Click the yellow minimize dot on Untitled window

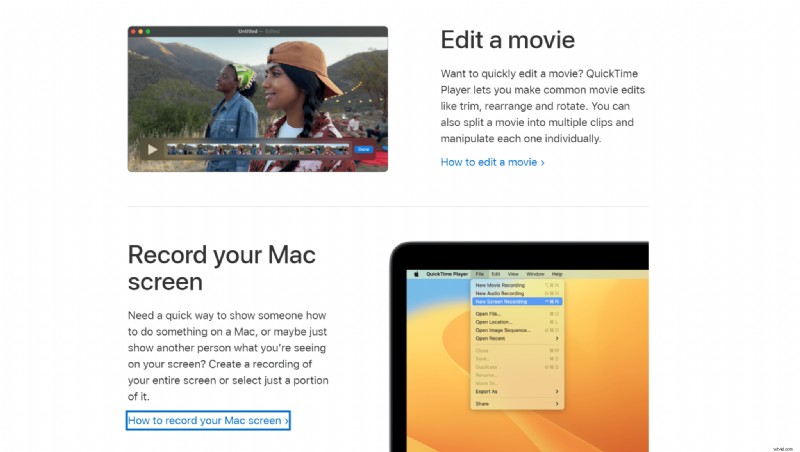[139, 31]
